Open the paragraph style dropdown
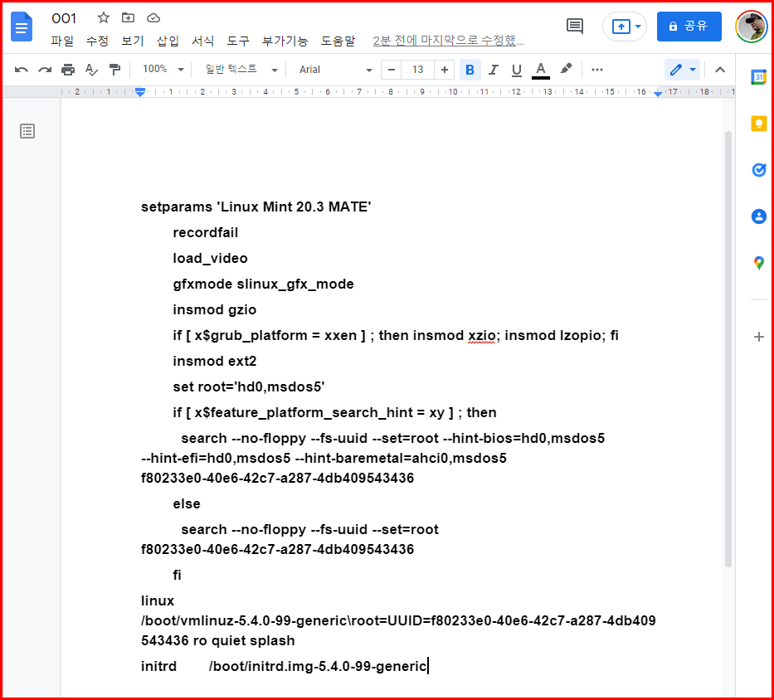This screenshot has height=700, width=774. click(x=241, y=70)
